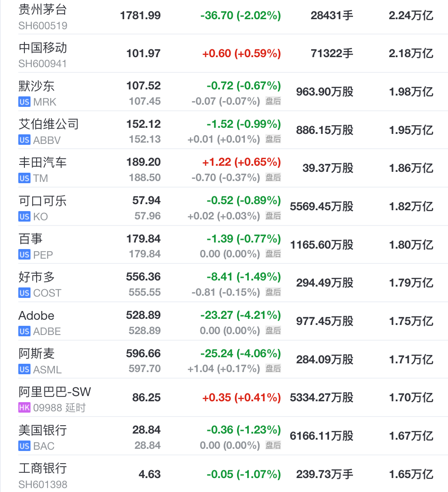Select the 默沙东 stock name
Viewport: 448px width, 492px height.
(x=37, y=86)
